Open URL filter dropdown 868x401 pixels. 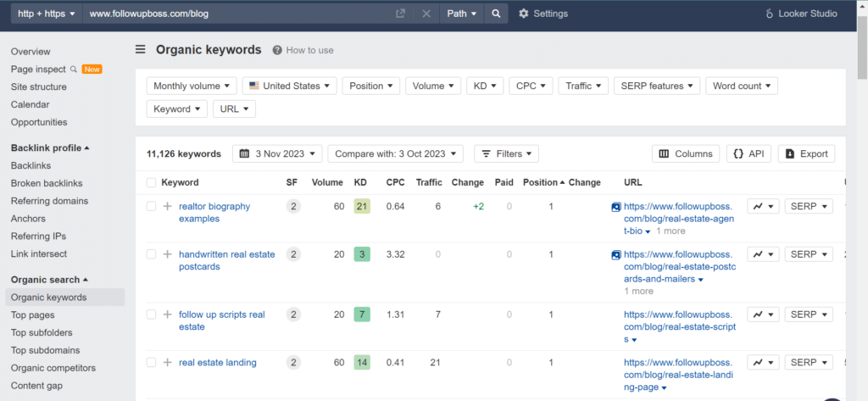[234, 109]
